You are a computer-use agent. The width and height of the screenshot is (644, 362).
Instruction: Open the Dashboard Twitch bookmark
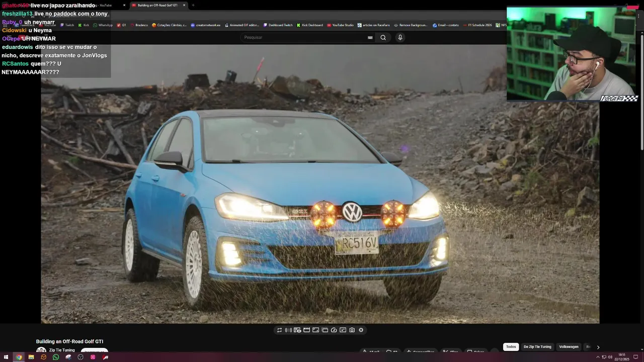(x=278, y=25)
